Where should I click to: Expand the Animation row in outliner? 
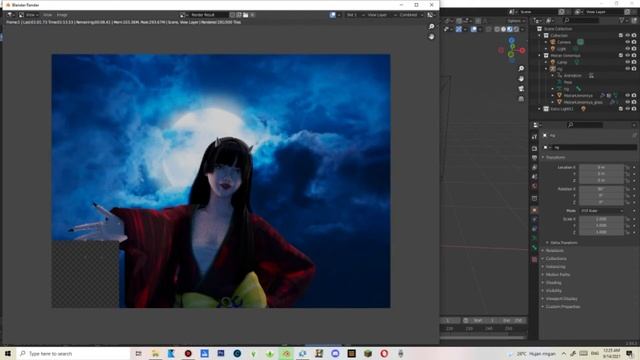(553, 76)
